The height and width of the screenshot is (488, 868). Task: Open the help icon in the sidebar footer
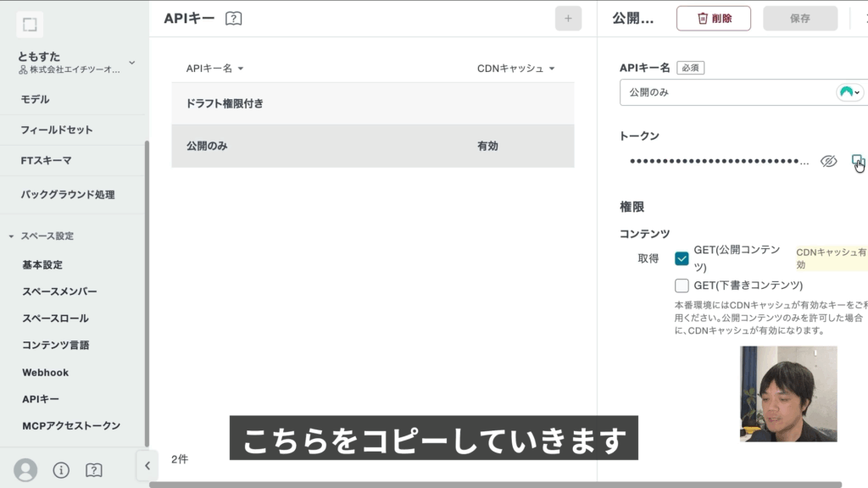tap(94, 469)
